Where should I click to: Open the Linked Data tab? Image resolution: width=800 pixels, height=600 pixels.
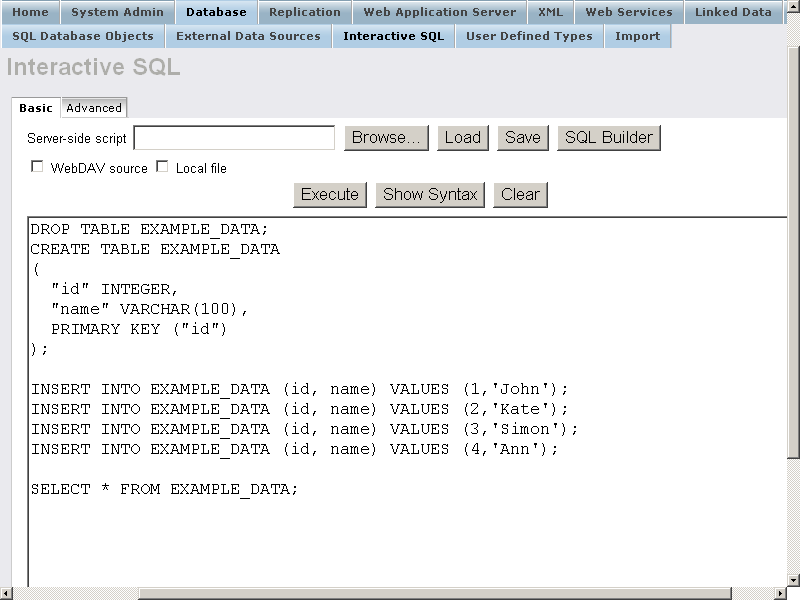click(x=734, y=12)
